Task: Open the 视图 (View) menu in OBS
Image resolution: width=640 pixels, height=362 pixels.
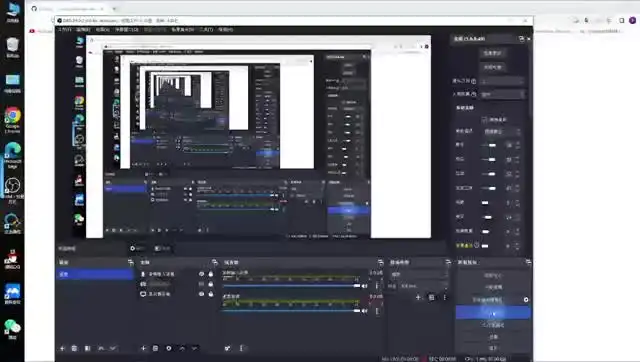Action: pyautogui.click(x=102, y=30)
